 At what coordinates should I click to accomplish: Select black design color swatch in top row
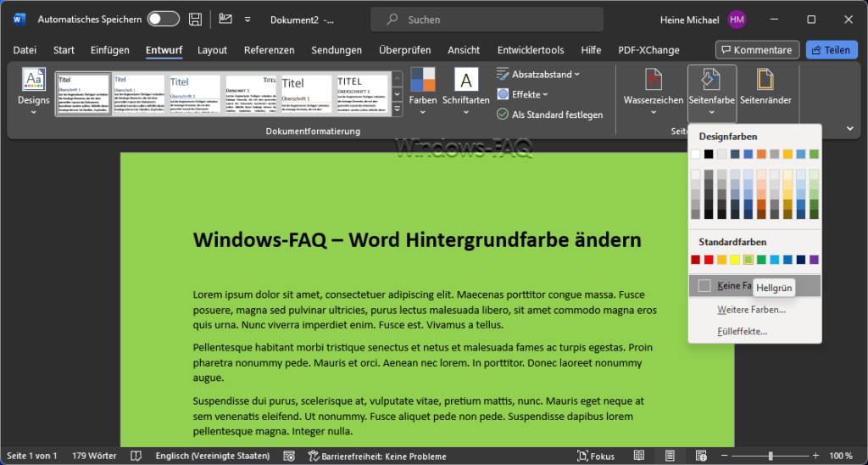click(x=709, y=154)
